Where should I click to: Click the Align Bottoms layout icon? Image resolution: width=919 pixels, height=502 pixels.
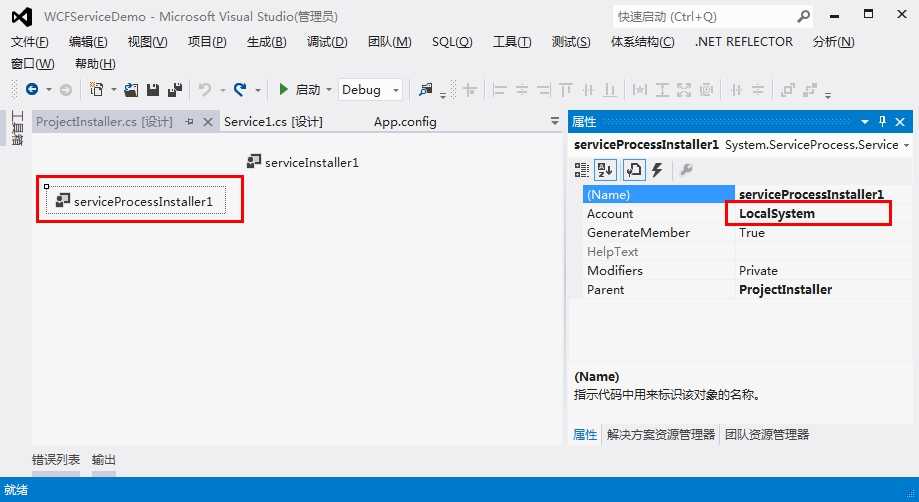click(610, 90)
